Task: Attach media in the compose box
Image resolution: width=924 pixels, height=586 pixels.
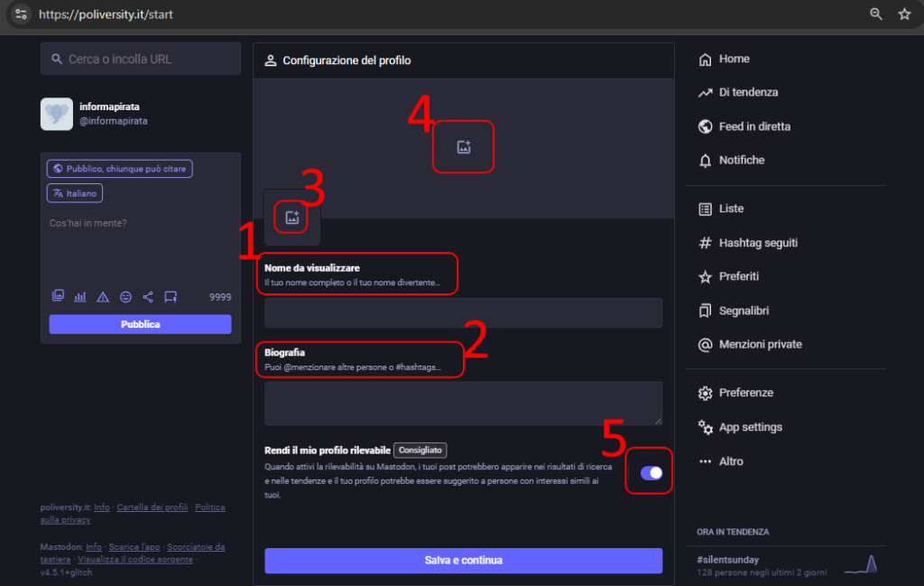Action: pyautogui.click(x=58, y=296)
